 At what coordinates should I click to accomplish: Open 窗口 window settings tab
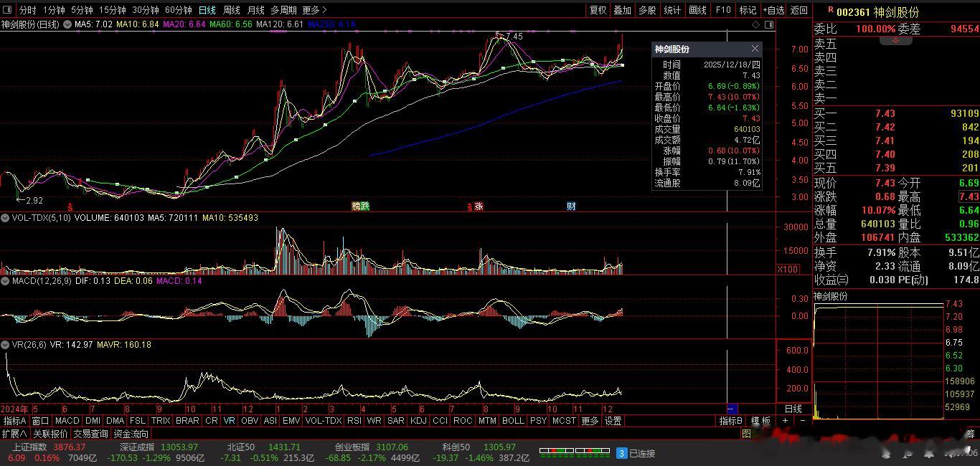[40, 421]
